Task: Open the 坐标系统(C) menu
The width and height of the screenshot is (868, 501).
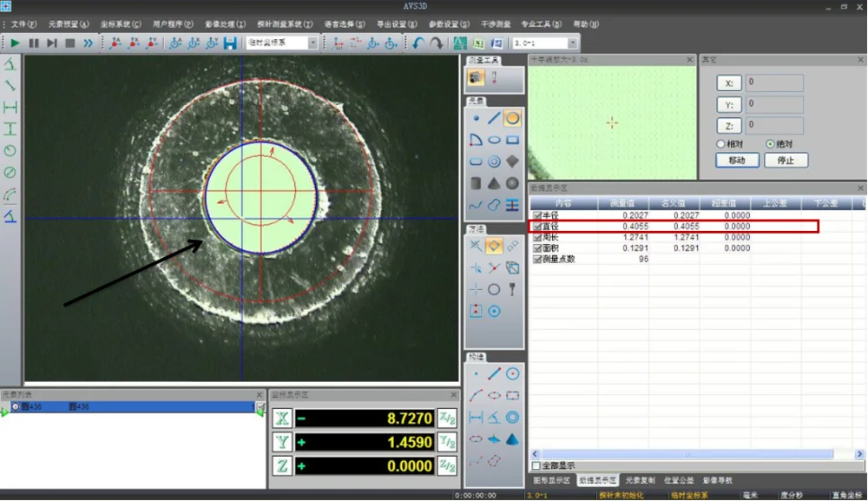Action: [121, 24]
